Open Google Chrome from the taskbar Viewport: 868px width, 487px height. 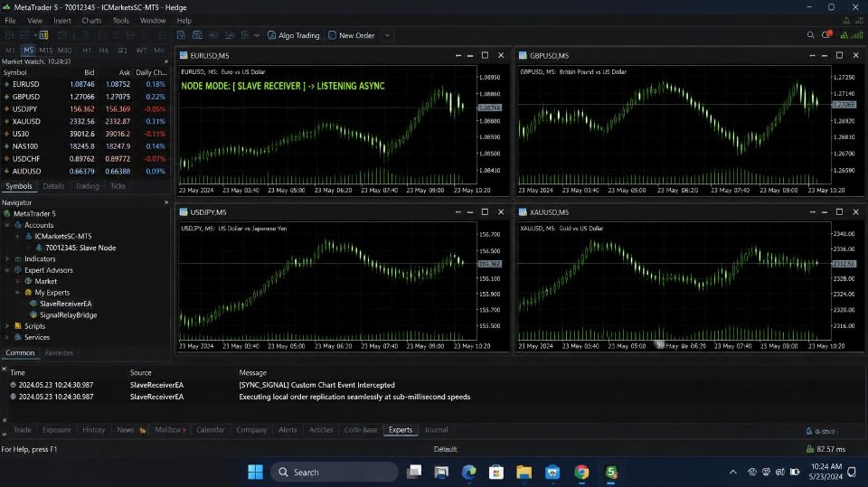tap(581, 472)
